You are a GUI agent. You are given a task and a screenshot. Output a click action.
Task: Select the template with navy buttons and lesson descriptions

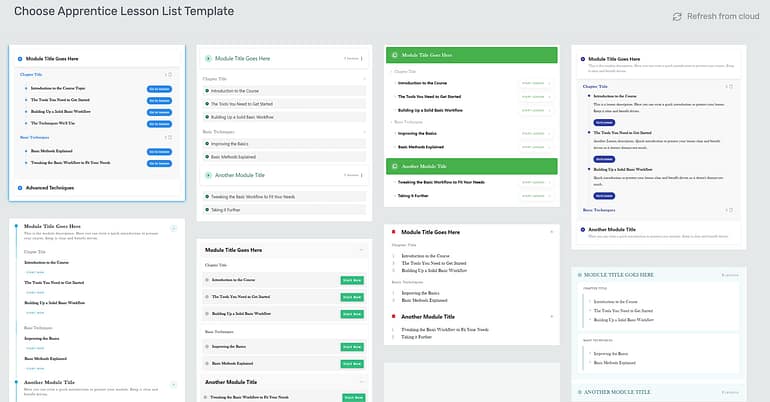pos(659,147)
